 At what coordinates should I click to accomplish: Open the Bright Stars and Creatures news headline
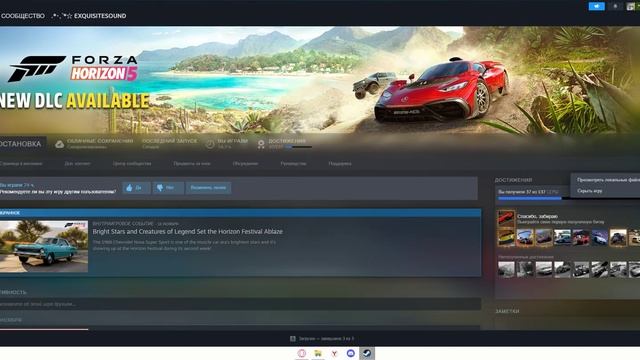click(x=187, y=231)
